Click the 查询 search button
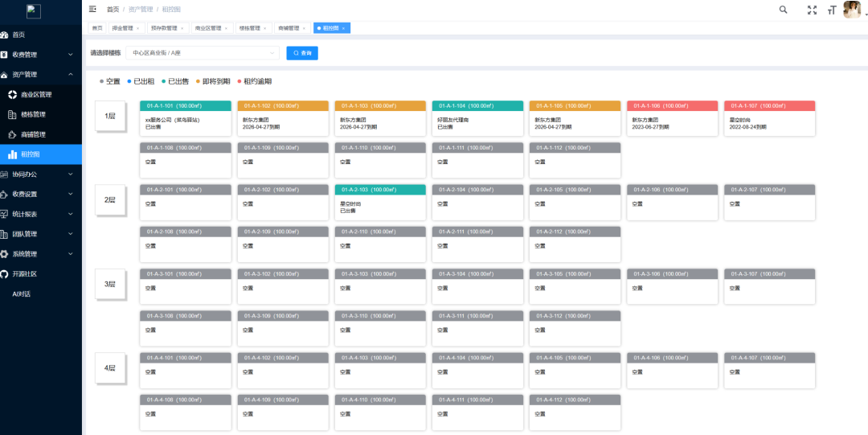Viewport: 868px width, 435px height. (302, 53)
